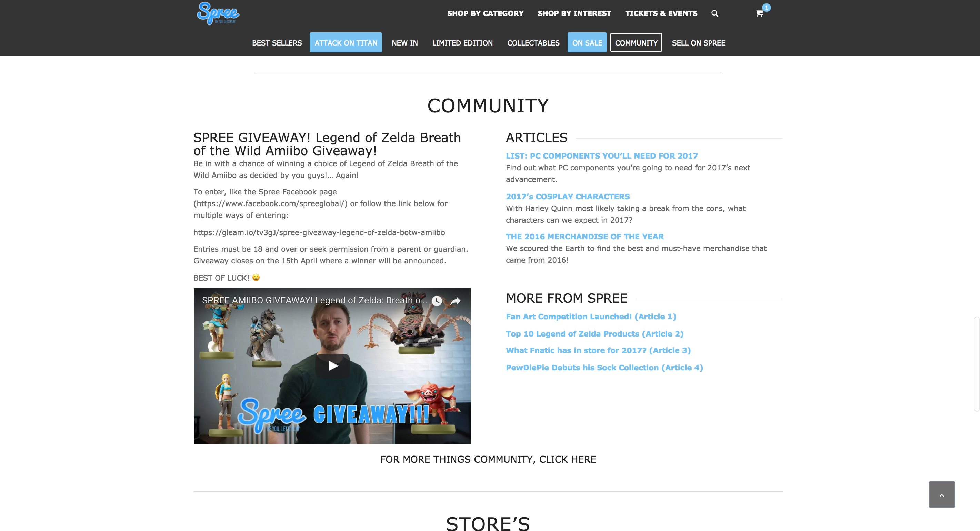980x531 pixels.
Task: Open Tickets & Events menu
Action: click(x=661, y=13)
